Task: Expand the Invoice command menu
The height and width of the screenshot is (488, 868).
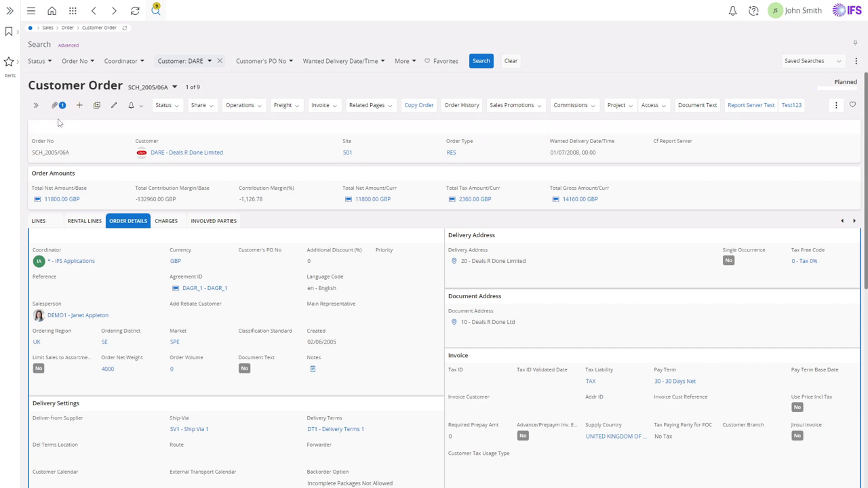Action: 323,105
